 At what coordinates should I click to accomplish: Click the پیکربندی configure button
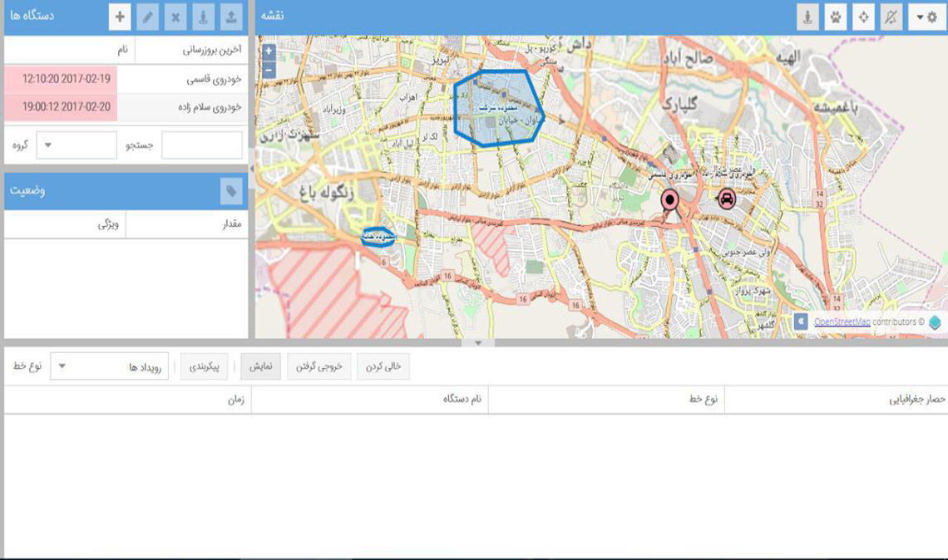tap(205, 366)
